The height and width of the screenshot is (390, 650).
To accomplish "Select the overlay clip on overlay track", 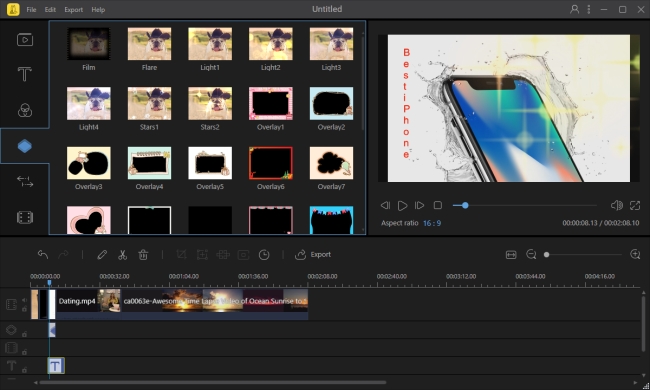I will click(x=52, y=330).
